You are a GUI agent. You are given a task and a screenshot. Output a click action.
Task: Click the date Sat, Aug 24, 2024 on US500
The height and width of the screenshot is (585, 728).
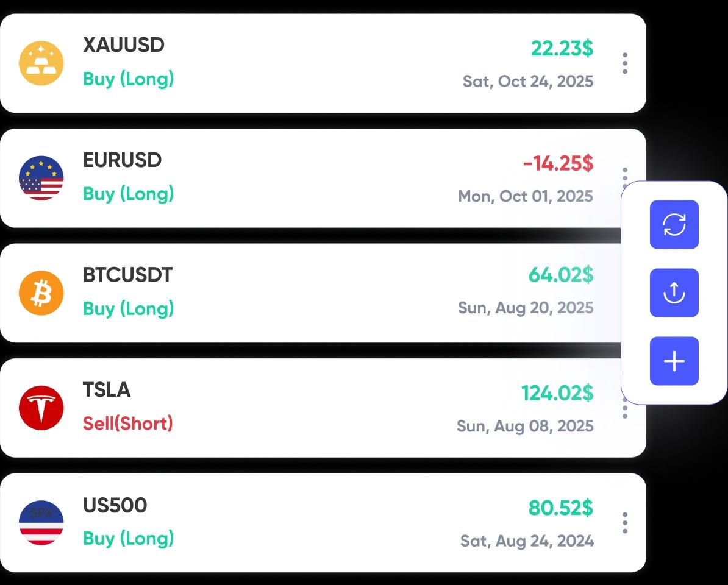526,541
